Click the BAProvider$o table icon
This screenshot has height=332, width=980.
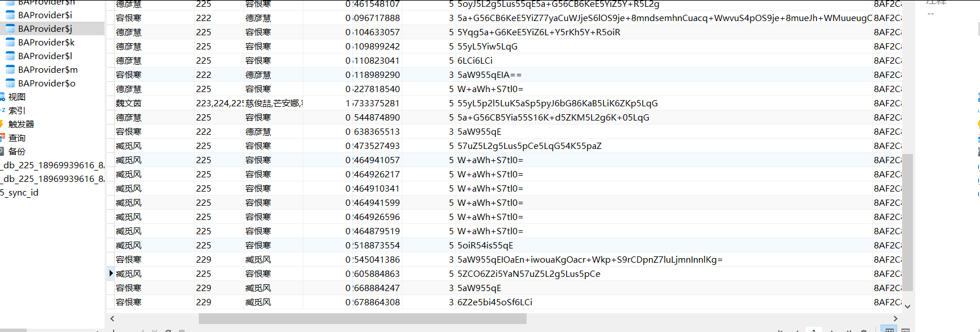(x=10, y=83)
